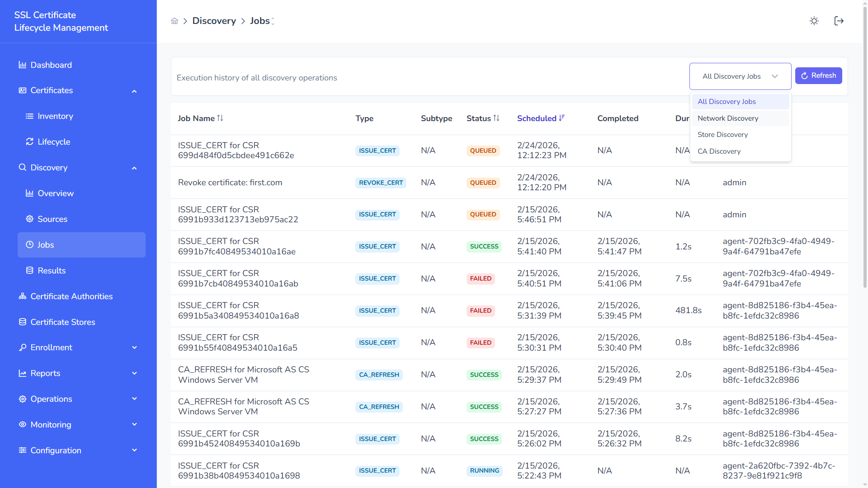
Task: Toggle light/dark theme sun icon
Action: [814, 21]
